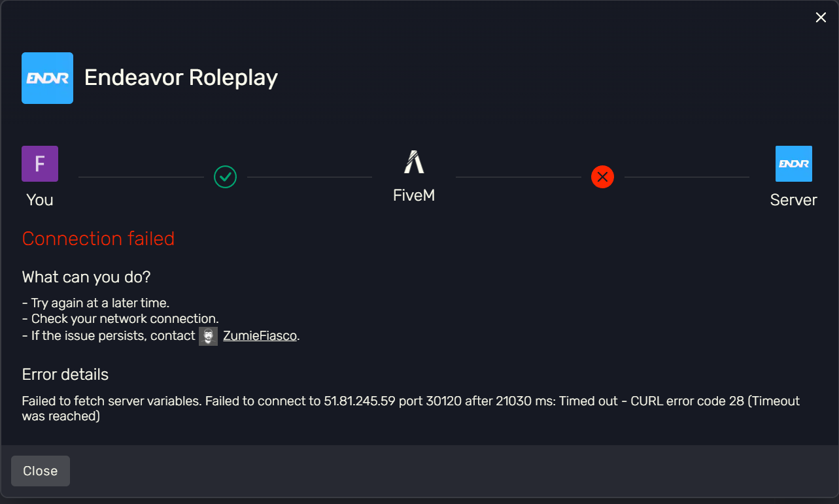The width and height of the screenshot is (839, 504).
Task: Click the "FiveM" label under the logo
Action: point(414,195)
